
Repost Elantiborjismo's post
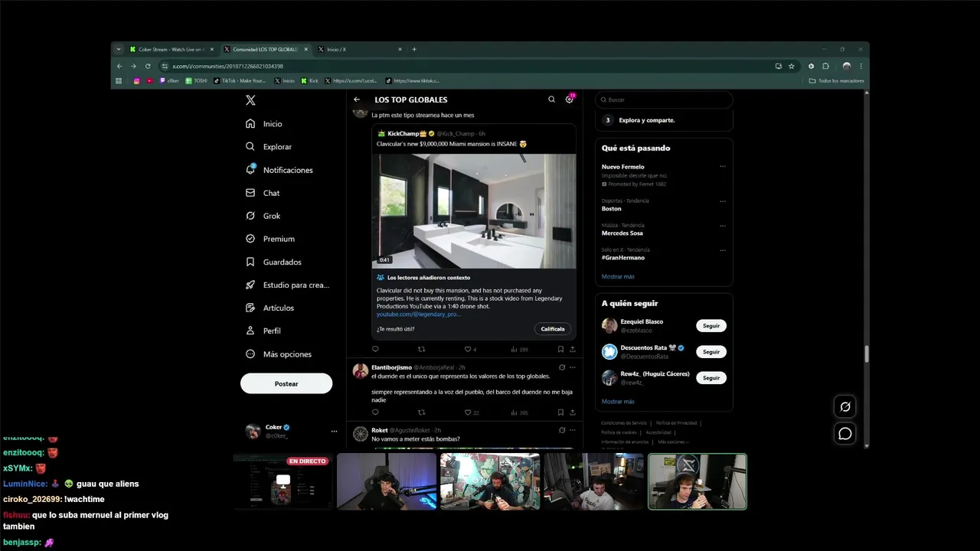421,412
